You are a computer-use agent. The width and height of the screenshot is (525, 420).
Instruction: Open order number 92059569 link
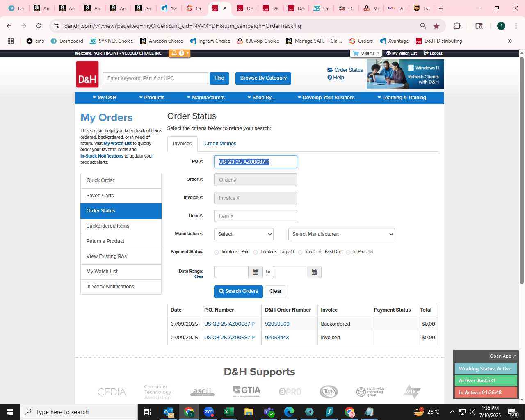tap(277, 324)
